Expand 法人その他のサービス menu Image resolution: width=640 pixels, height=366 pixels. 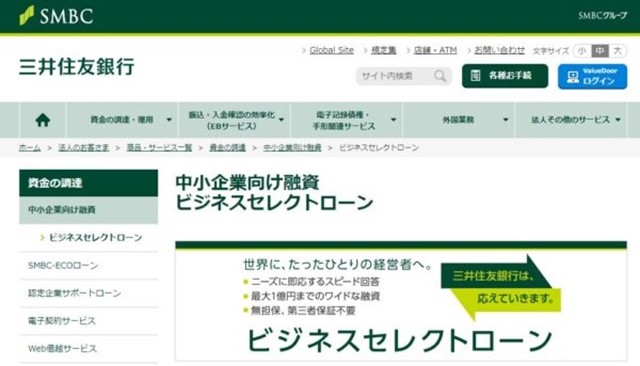571,120
